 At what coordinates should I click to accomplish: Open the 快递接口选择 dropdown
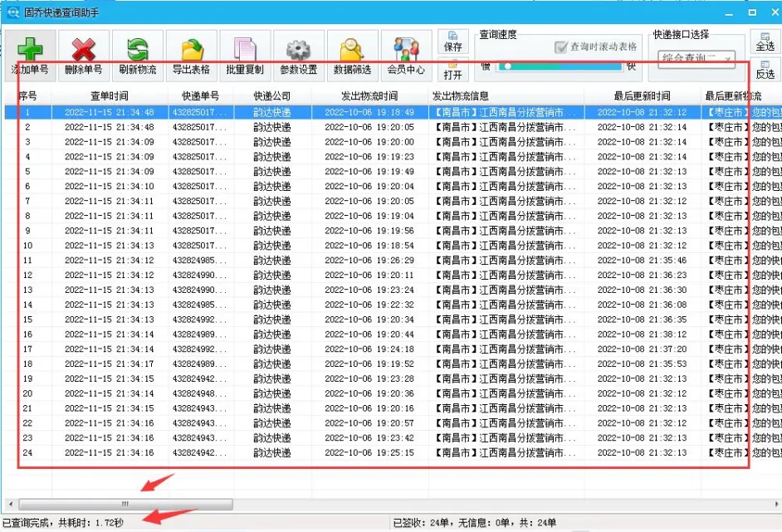click(x=696, y=59)
